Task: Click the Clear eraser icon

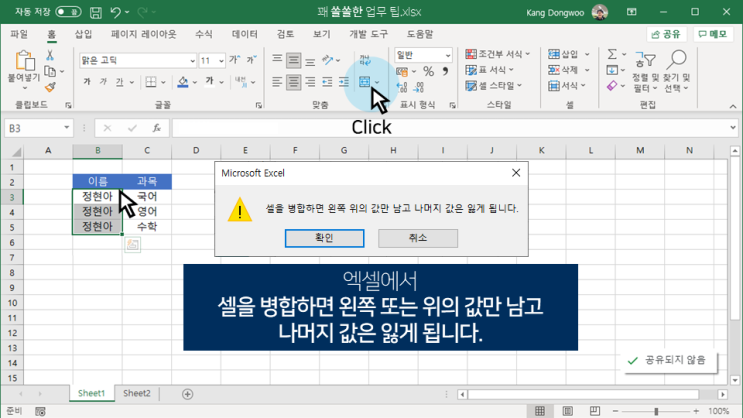Action: tap(612, 86)
